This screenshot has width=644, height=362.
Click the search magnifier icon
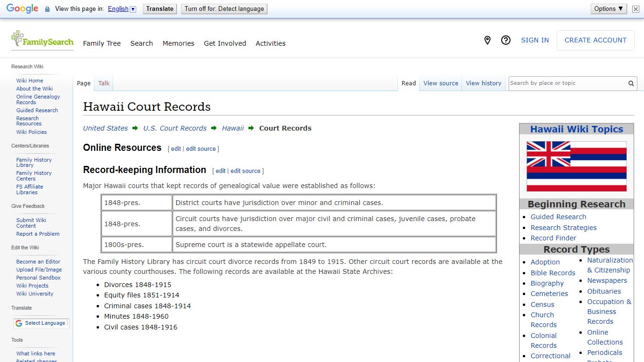tap(631, 83)
